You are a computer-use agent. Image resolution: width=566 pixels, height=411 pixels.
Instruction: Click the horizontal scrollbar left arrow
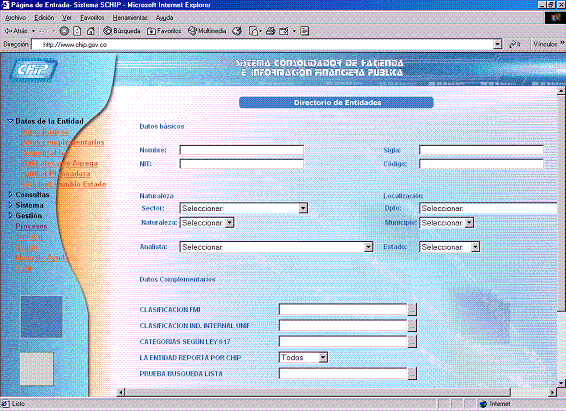(x=122, y=392)
